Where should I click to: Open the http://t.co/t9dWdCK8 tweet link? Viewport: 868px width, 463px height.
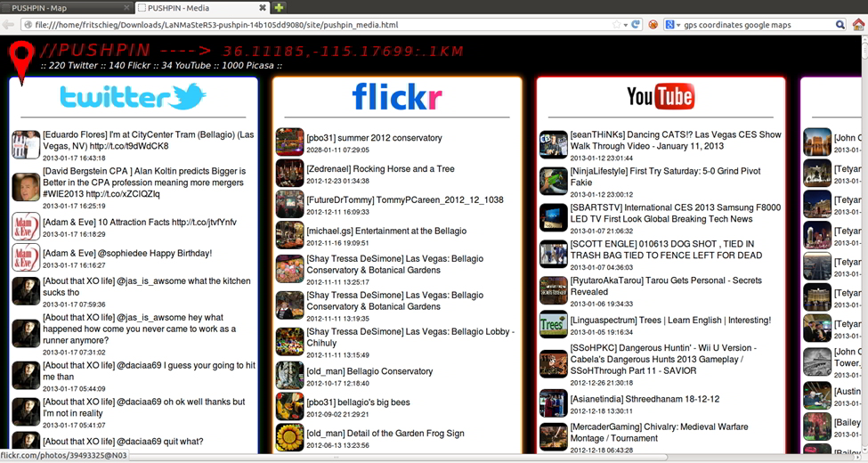129,146
